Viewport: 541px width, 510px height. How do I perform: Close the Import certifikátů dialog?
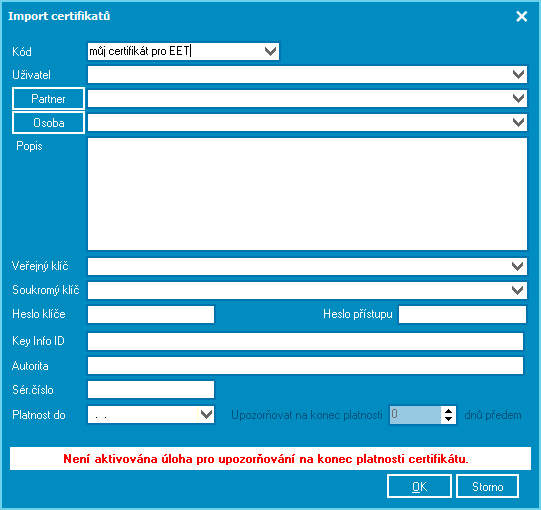[x=521, y=16]
